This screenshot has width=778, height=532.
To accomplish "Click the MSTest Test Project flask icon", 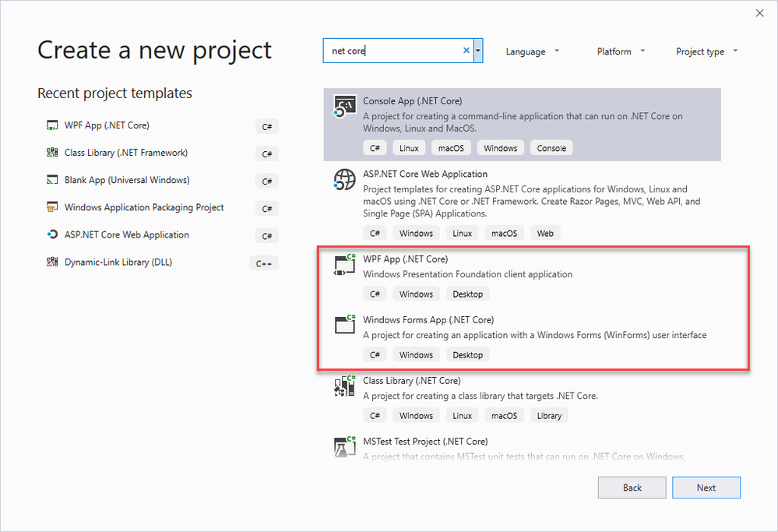I will coord(344,447).
